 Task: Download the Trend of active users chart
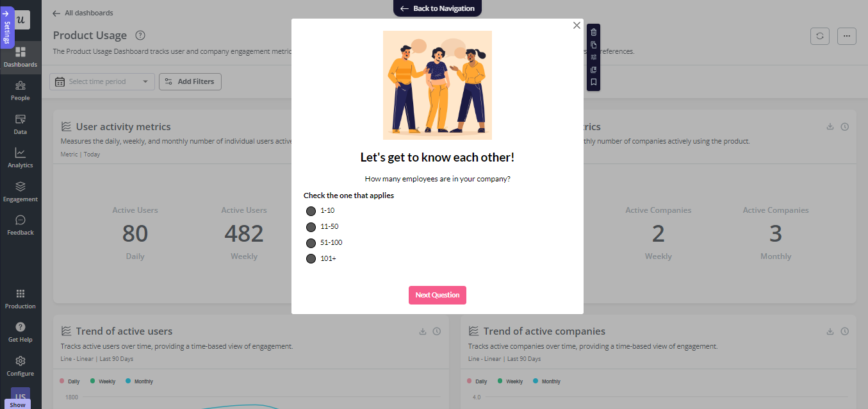422,331
